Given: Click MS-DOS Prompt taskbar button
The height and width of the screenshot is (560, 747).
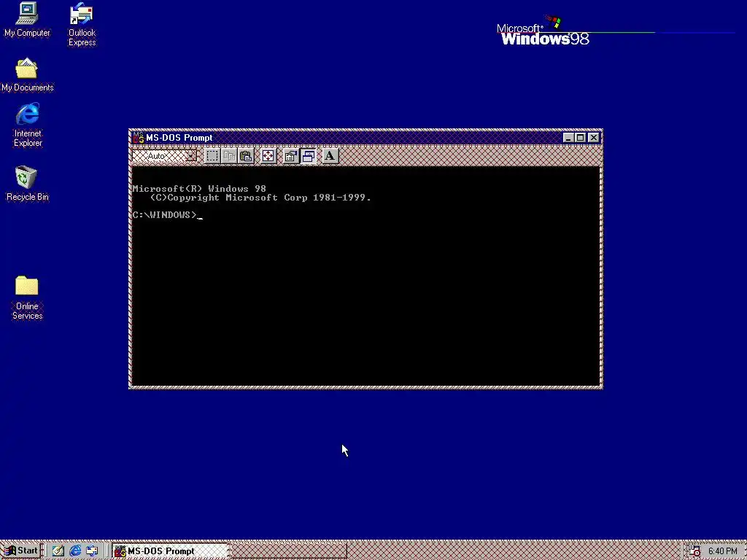Looking at the screenshot, I should pyautogui.click(x=170, y=551).
